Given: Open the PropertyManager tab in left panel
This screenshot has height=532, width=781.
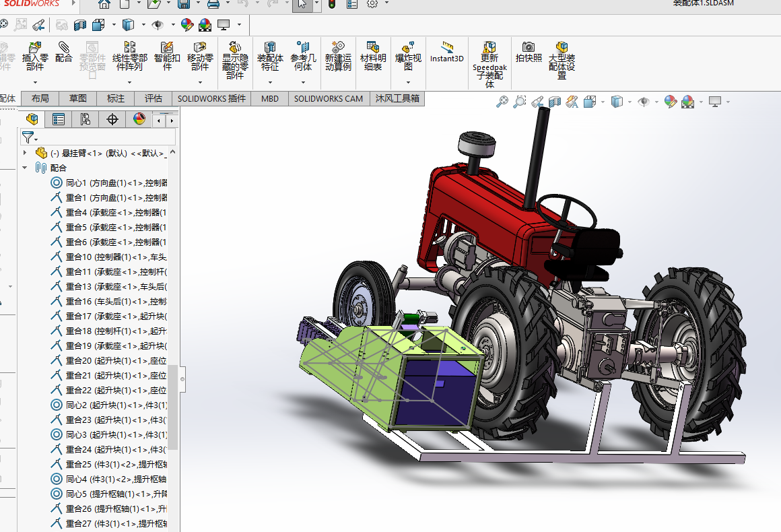Looking at the screenshot, I should (59, 120).
